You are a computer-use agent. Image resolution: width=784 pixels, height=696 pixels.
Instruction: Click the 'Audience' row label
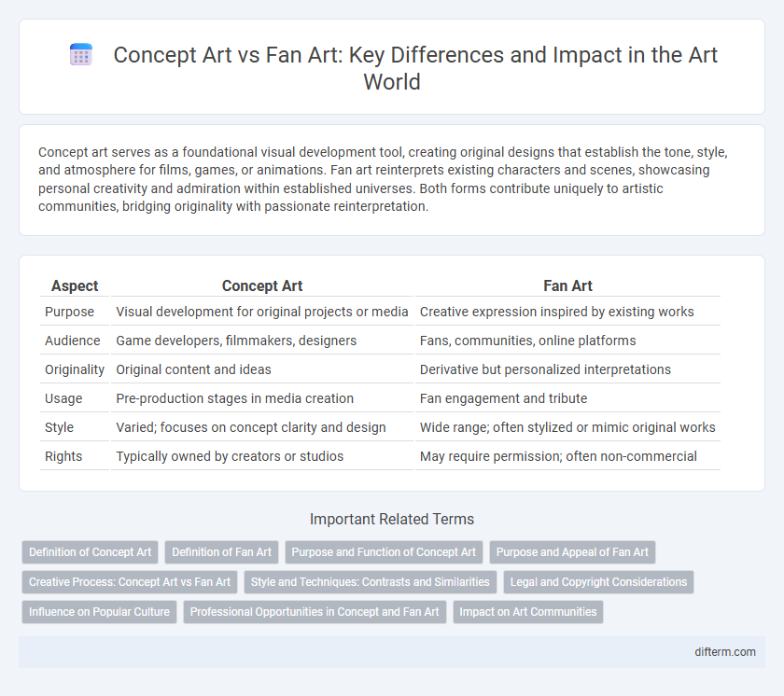click(72, 341)
